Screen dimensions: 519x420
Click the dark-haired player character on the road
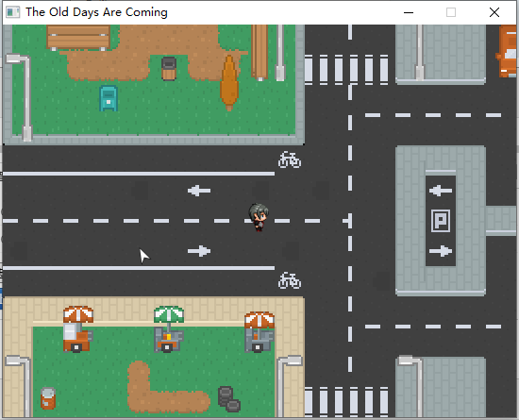click(x=259, y=217)
